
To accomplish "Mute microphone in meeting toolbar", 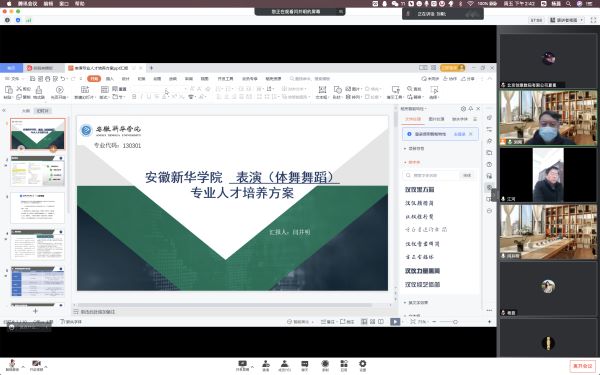I will tap(12, 365).
